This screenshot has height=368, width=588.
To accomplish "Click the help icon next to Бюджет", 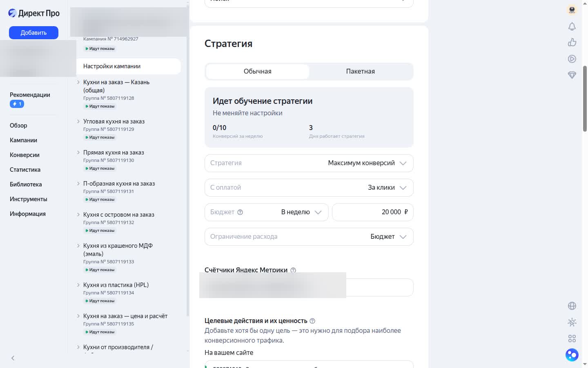I will (240, 212).
